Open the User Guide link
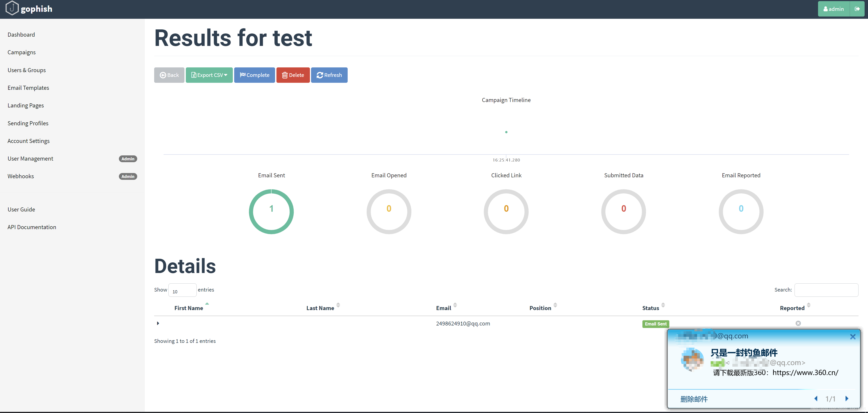Image resolution: width=868 pixels, height=413 pixels. (x=21, y=209)
